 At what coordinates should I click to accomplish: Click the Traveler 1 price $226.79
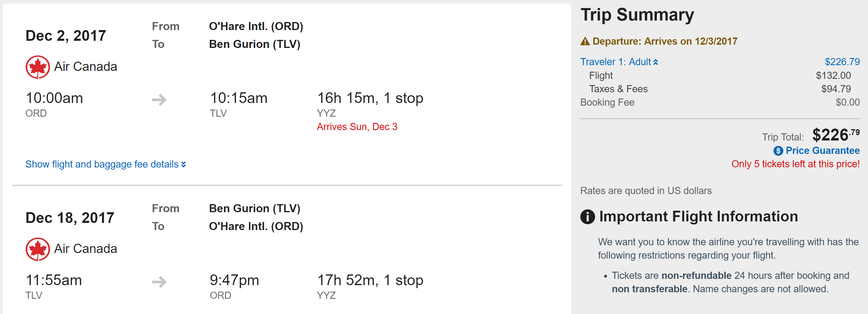pos(842,62)
